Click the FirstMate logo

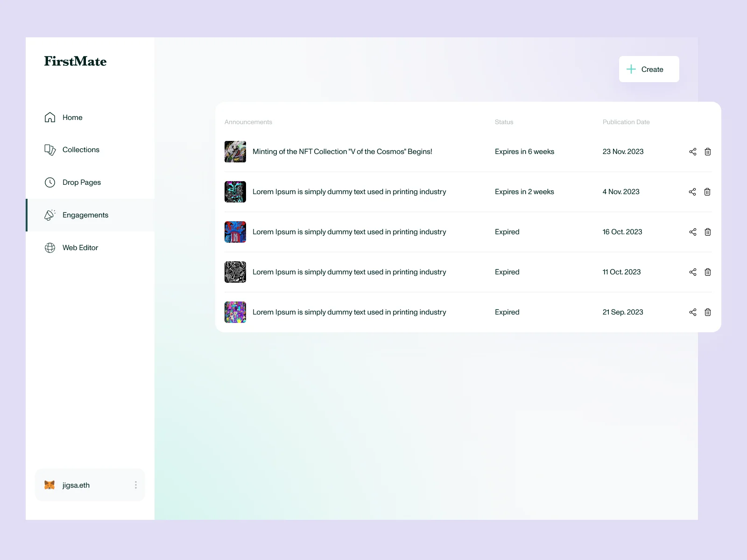click(x=75, y=61)
